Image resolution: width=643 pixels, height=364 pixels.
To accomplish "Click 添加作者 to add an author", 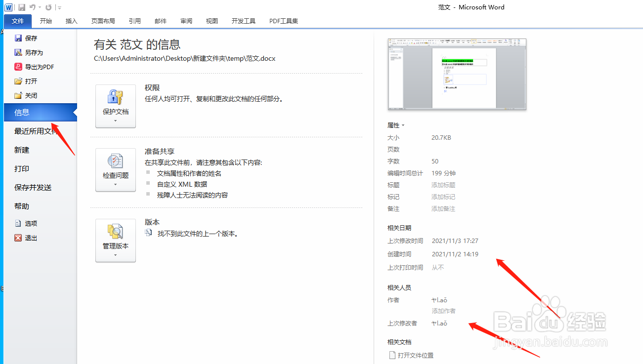I will click(x=444, y=311).
